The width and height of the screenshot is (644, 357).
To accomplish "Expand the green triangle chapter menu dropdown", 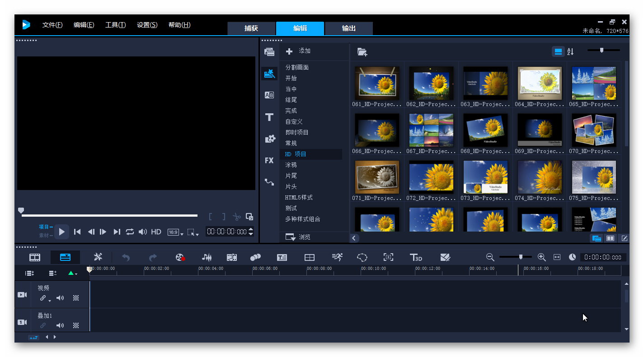I will (73, 273).
